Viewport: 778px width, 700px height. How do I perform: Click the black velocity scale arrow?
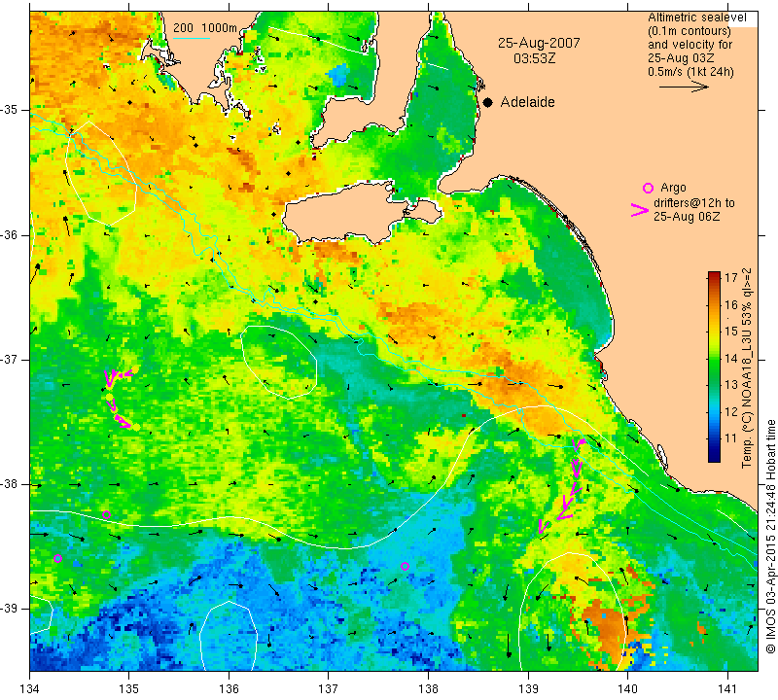(684, 87)
